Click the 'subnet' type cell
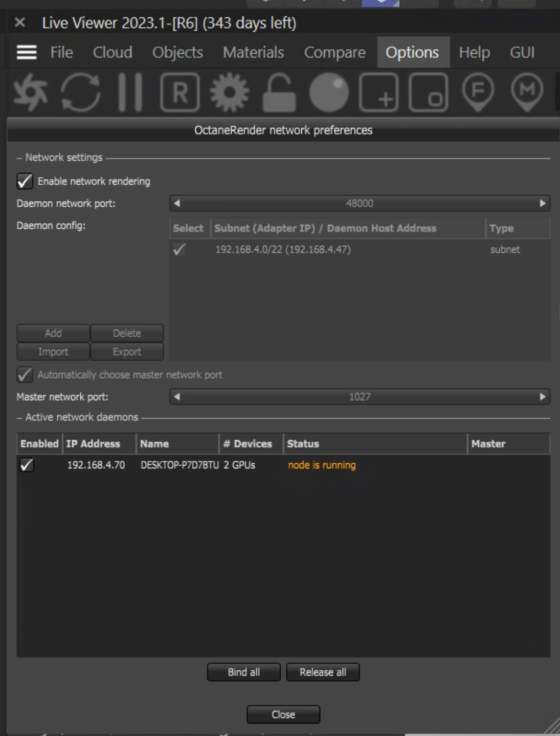The width and height of the screenshot is (560, 736). 505,249
